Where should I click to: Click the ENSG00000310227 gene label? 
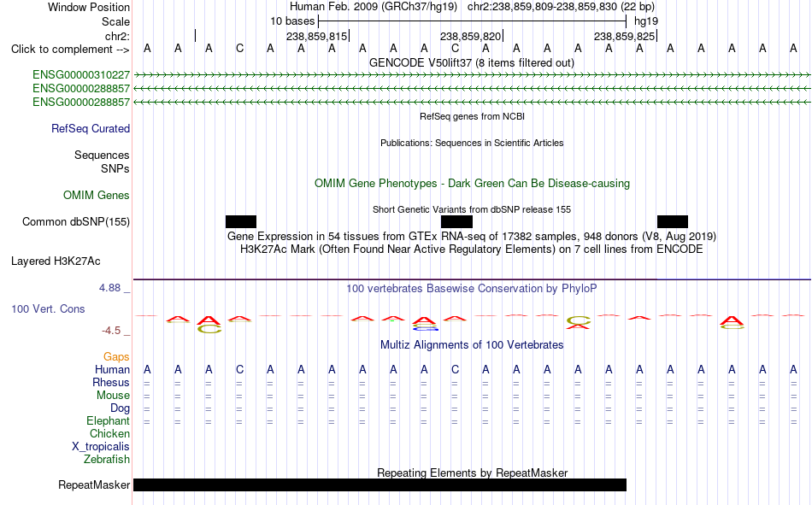coord(81,75)
